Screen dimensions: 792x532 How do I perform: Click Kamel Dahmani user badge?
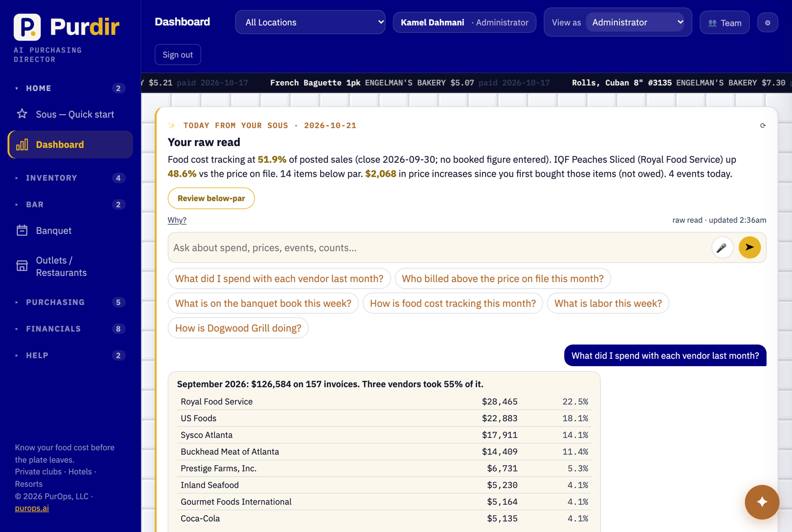pos(464,23)
